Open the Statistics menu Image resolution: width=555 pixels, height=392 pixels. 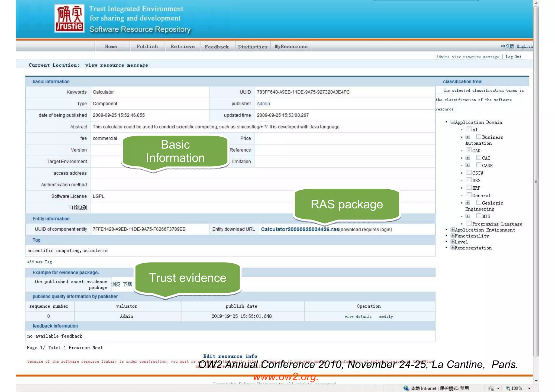pos(253,47)
